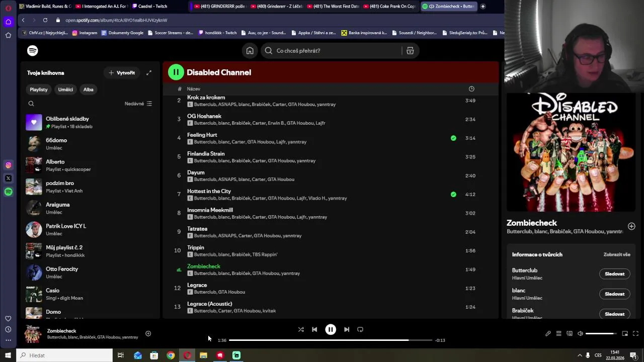The width and height of the screenshot is (644, 362).
Task: Follow Butterclub with the Sledovat button
Action: tap(614, 274)
